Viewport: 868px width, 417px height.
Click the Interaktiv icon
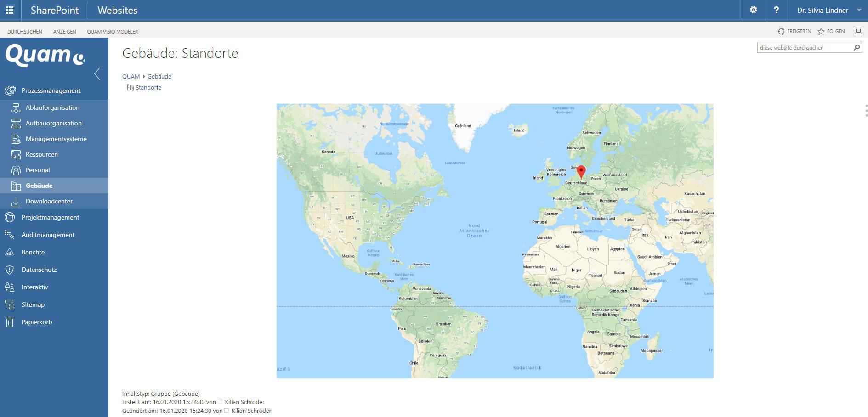[x=10, y=287]
